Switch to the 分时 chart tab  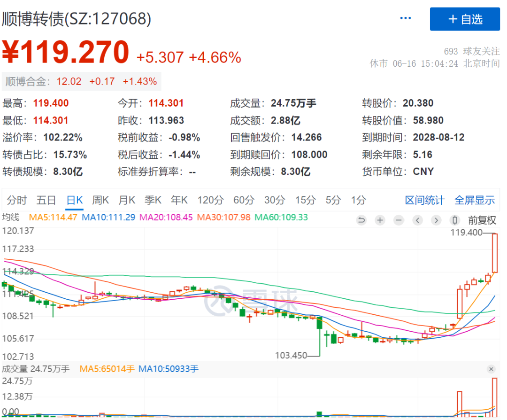[x=16, y=200]
